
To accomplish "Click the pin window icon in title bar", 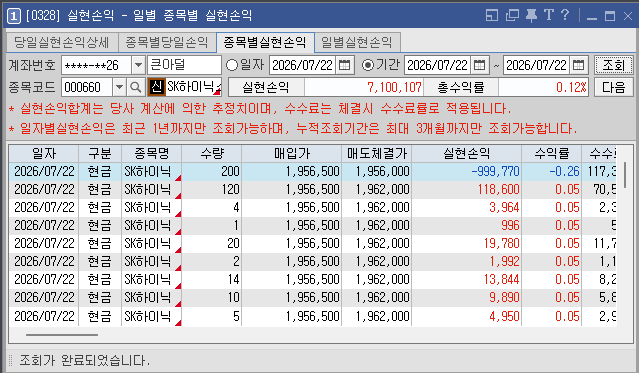I will (x=531, y=15).
